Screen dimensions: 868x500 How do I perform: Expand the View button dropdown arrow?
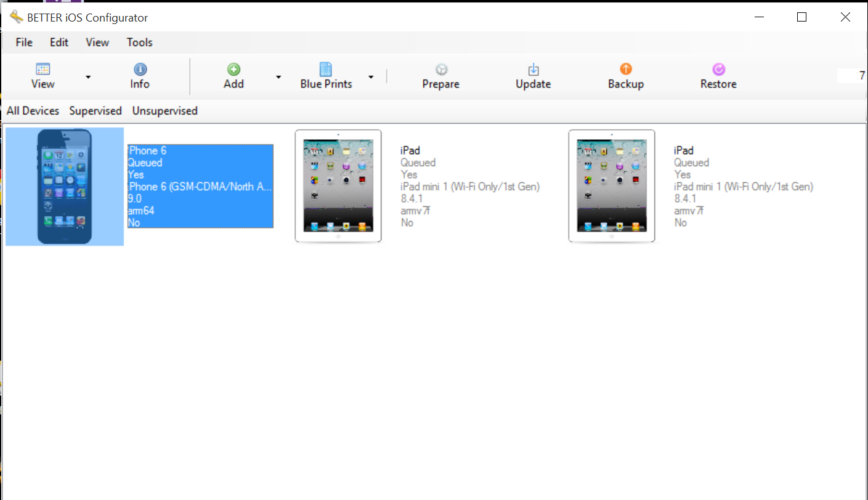(x=88, y=77)
